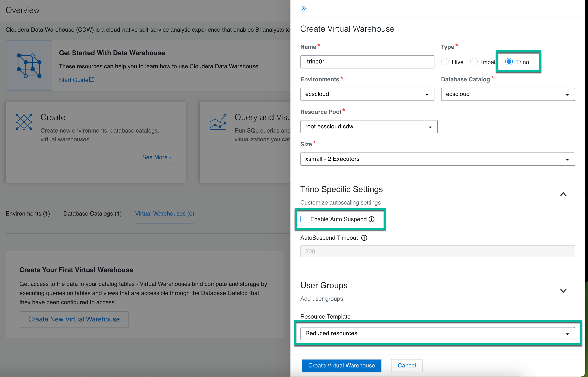This screenshot has height=377, width=588.
Task: Click the Query and Visualize chart icon
Action: click(x=218, y=122)
